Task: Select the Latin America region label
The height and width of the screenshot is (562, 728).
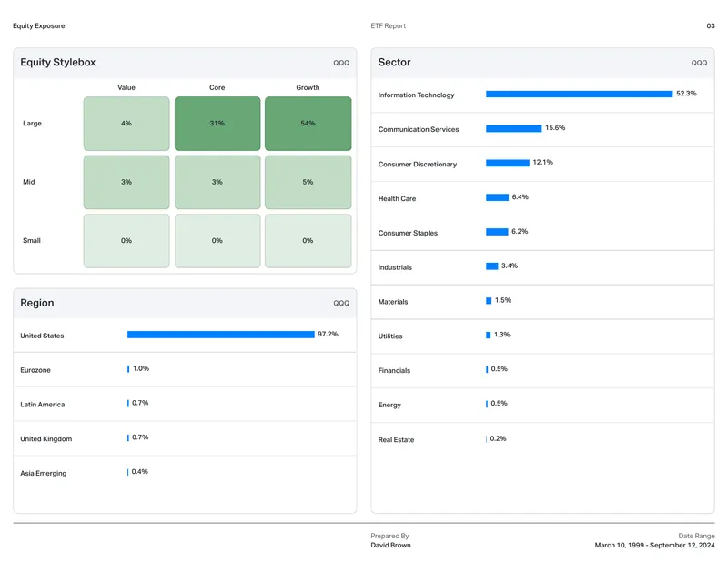Action: (x=42, y=404)
